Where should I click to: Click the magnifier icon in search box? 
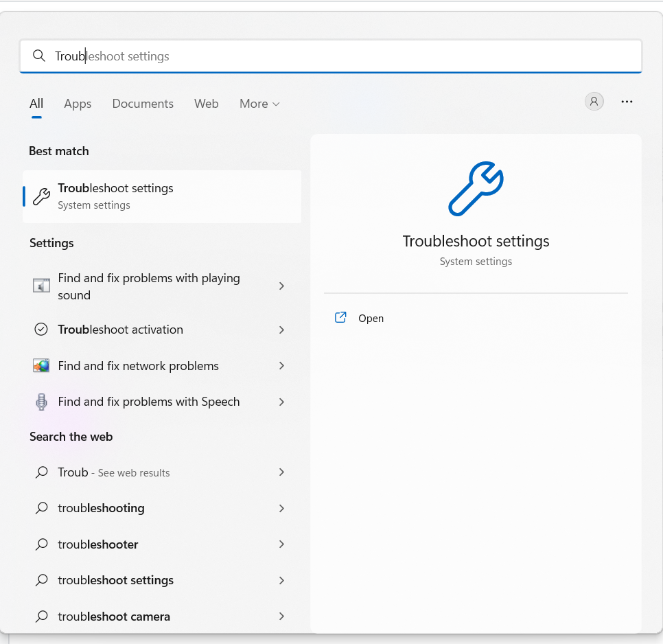[39, 56]
